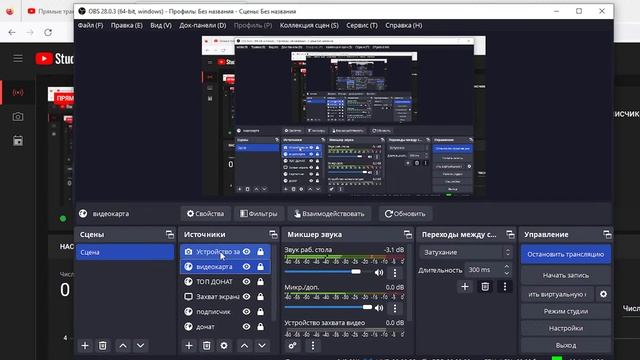Viewport: 640px width, 360px height.
Task: Delete selected scene with trash icon
Action: coord(102,346)
